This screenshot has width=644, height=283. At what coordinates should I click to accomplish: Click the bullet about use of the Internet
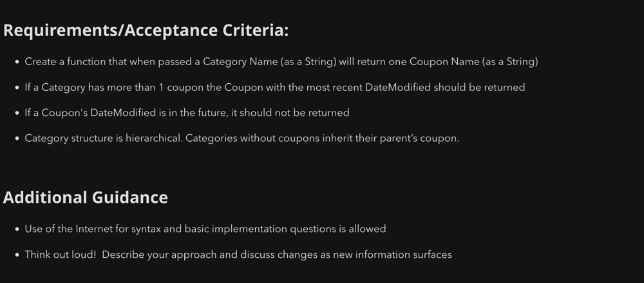coord(205,229)
